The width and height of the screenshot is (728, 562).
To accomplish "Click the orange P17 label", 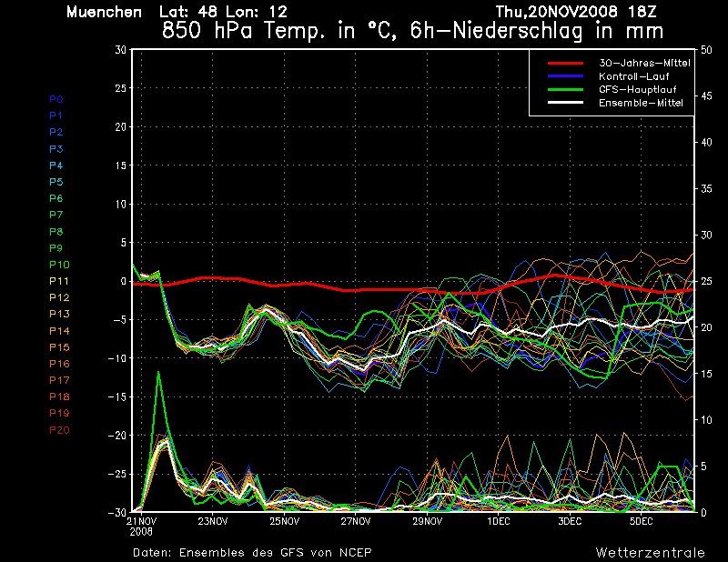I will [x=59, y=380].
